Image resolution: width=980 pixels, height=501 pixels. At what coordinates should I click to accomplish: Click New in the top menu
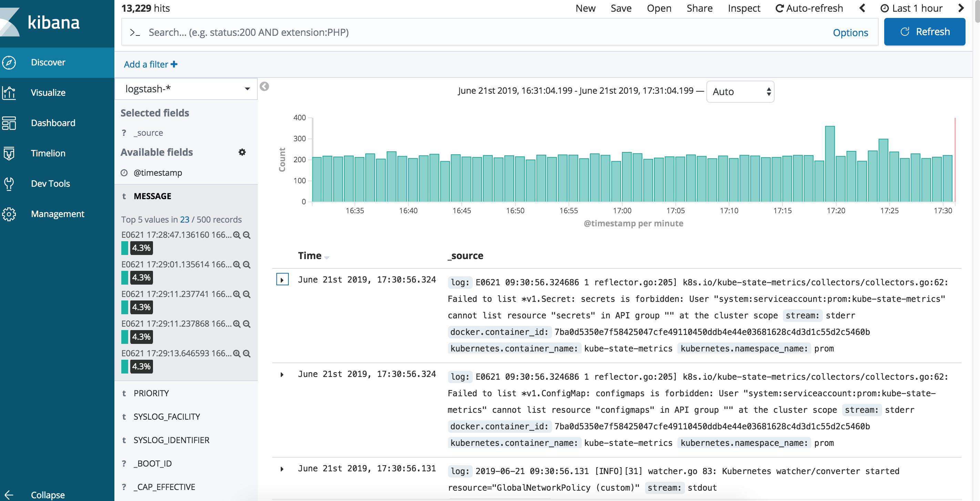[x=585, y=8]
